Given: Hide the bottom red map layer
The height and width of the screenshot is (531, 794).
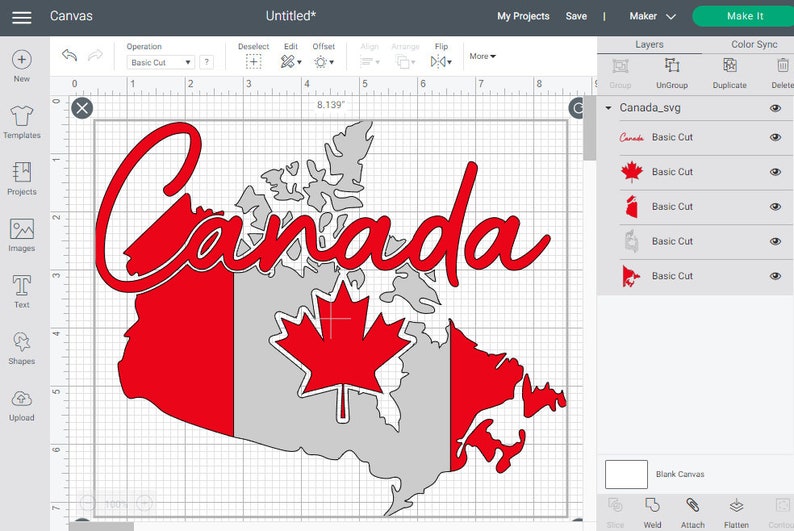Looking at the screenshot, I should (x=775, y=276).
